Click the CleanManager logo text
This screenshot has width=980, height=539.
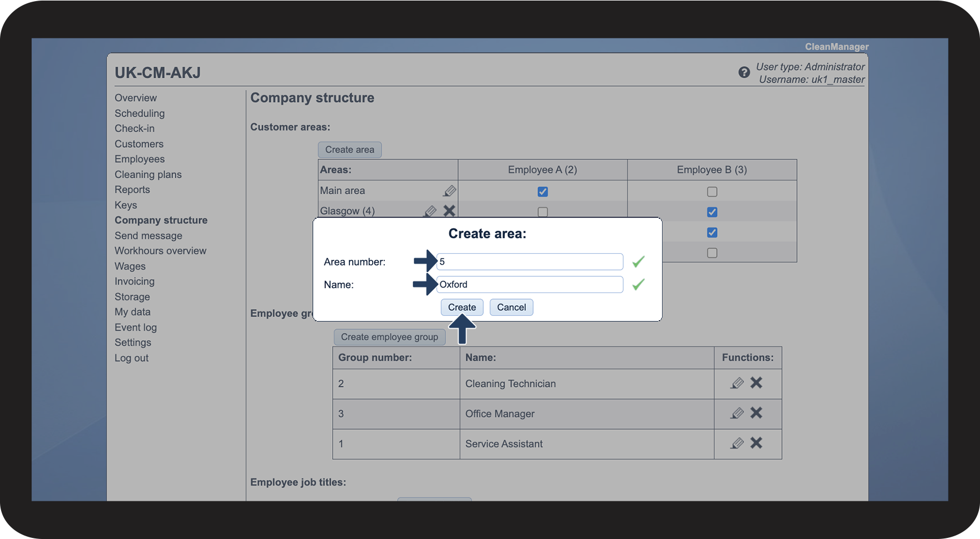[x=837, y=47]
